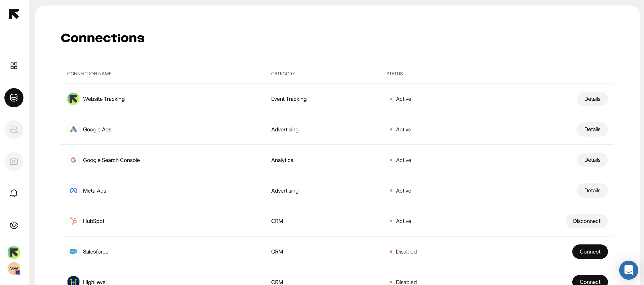644x285 pixels.
Task: Select the HubSpot name text
Action: pos(93,221)
